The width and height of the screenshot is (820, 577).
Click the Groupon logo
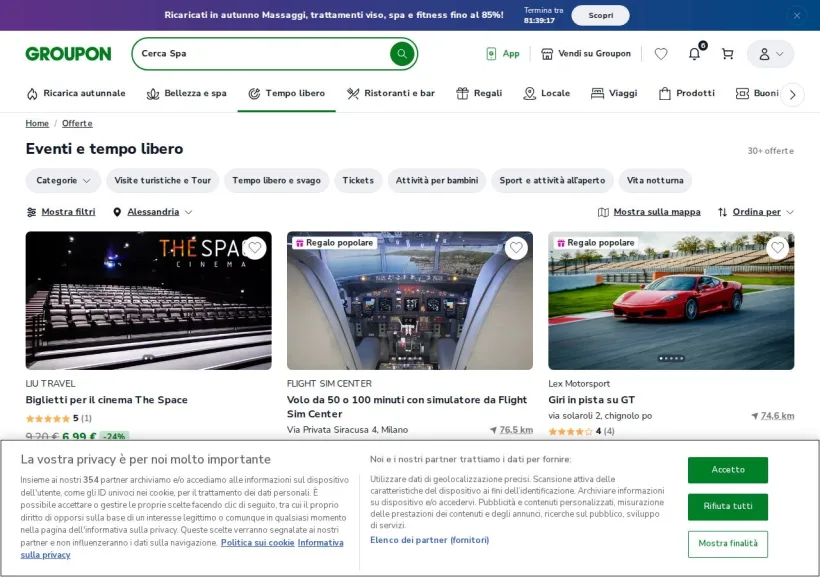(x=69, y=53)
